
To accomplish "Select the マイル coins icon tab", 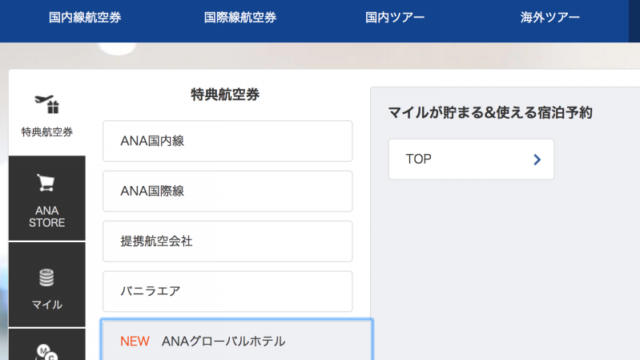I will 47,284.
